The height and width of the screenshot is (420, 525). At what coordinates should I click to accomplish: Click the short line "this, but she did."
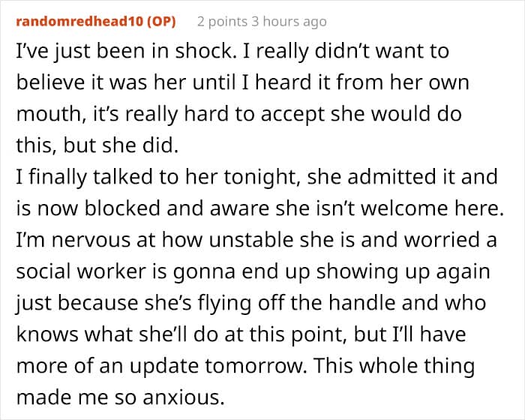point(95,144)
